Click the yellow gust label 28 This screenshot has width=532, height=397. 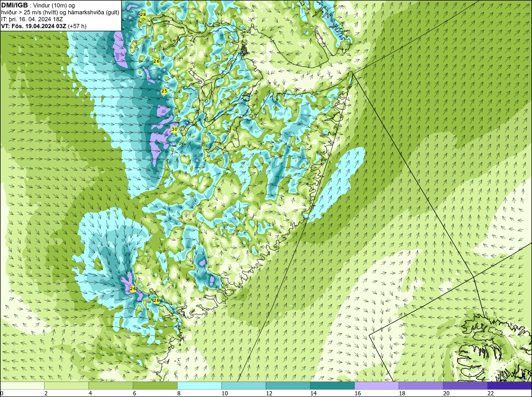tap(143, 14)
